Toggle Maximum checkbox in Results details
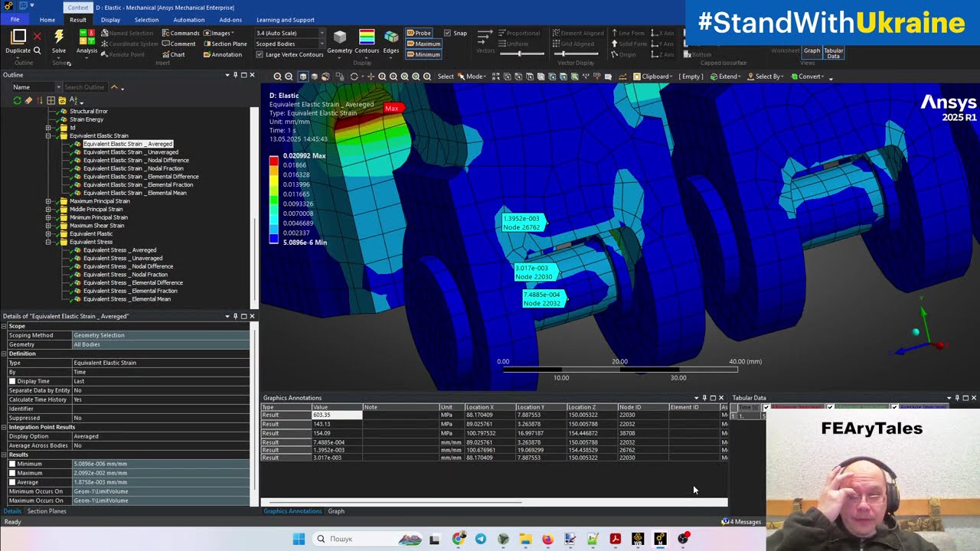The image size is (980, 551). 12,473
